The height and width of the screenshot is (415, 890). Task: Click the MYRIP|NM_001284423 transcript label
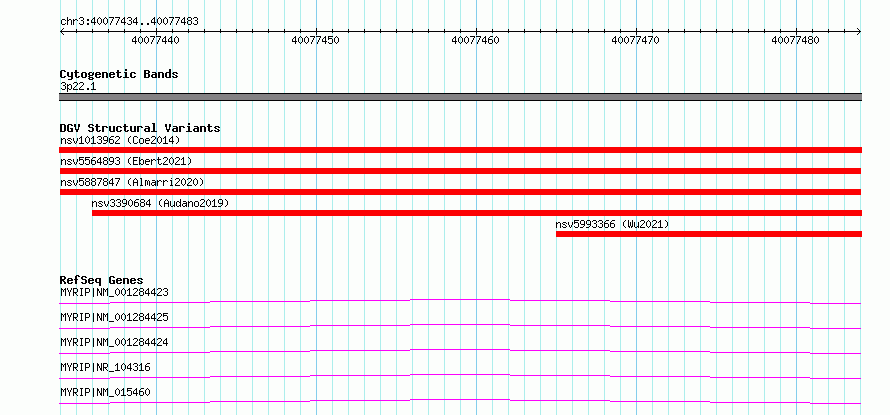[114, 292]
